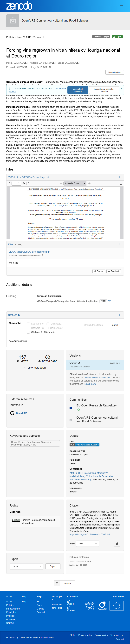This screenshot has height=644, width=130.
Task: Open Privacy policy footer link
Action: coord(85,635)
